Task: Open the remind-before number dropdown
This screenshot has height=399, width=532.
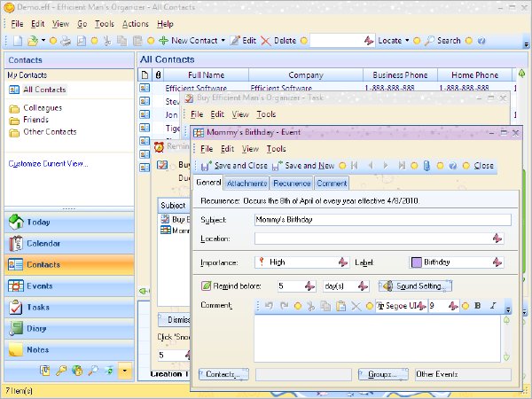Action: [309, 286]
